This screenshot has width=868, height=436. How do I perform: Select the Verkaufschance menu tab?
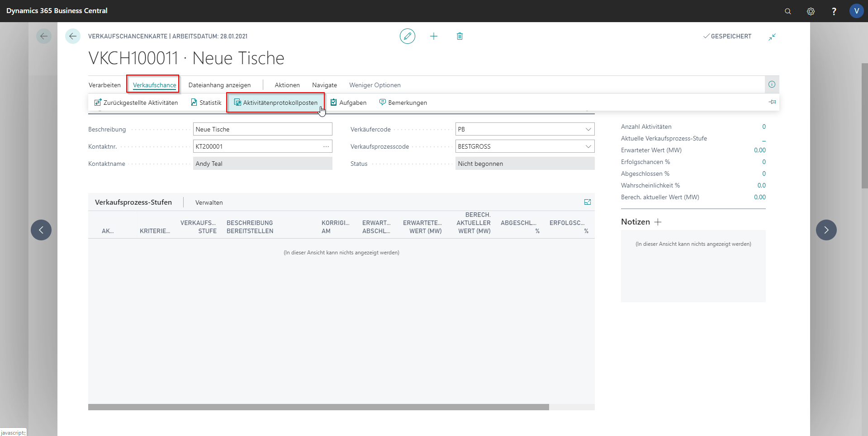(154, 85)
